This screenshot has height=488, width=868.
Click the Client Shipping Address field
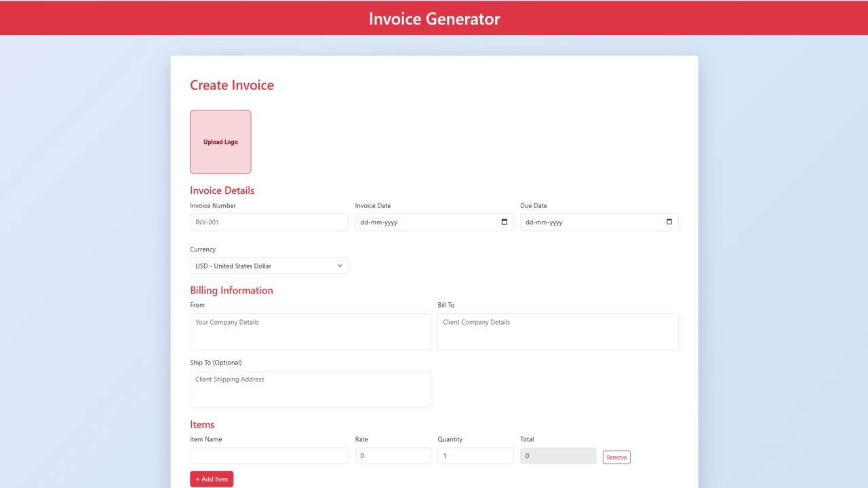pos(310,389)
